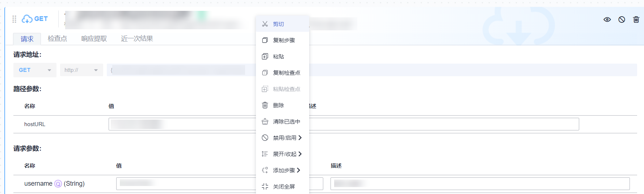Click the 请求地址: label

[28, 55]
